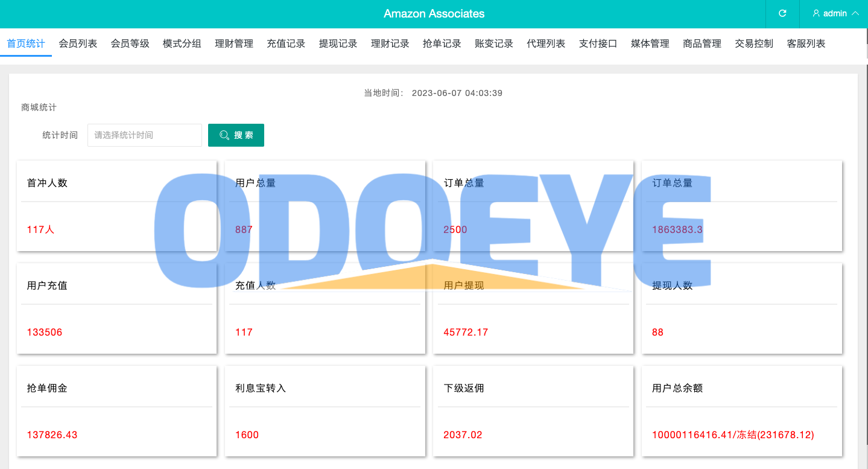Open the 首页统计 tab
The width and height of the screenshot is (868, 469).
coord(26,43)
